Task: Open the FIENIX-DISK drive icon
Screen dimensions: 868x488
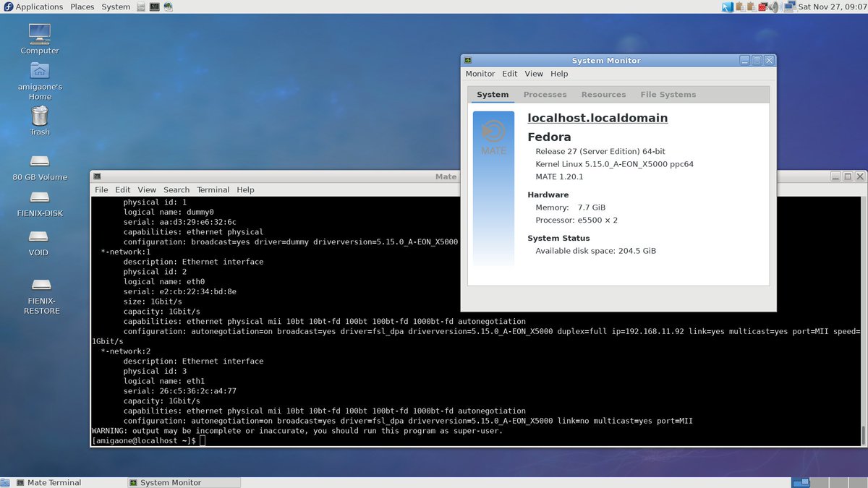Action: (40, 203)
